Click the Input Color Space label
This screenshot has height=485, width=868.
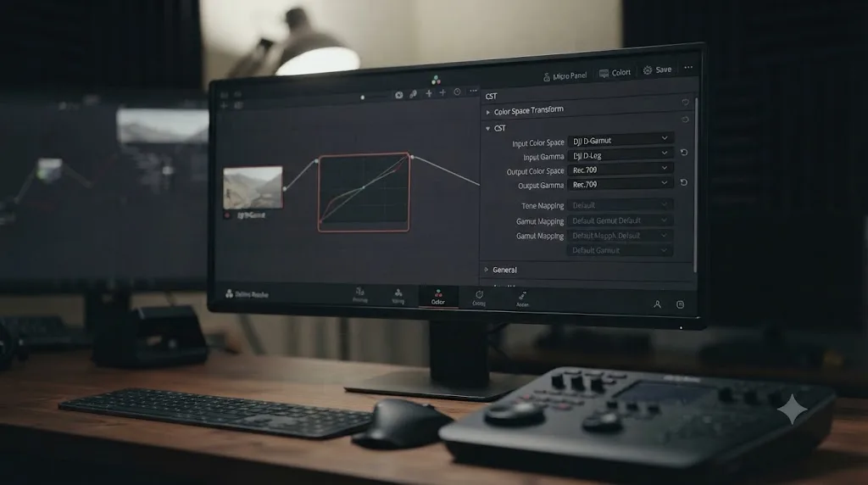click(537, 142)
